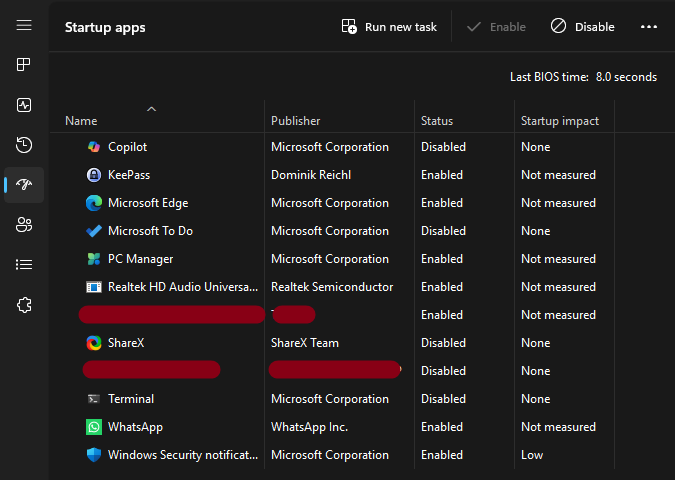
Task: Select the Copilot row name
Action: pyautogui.click(x=127, y=147)
